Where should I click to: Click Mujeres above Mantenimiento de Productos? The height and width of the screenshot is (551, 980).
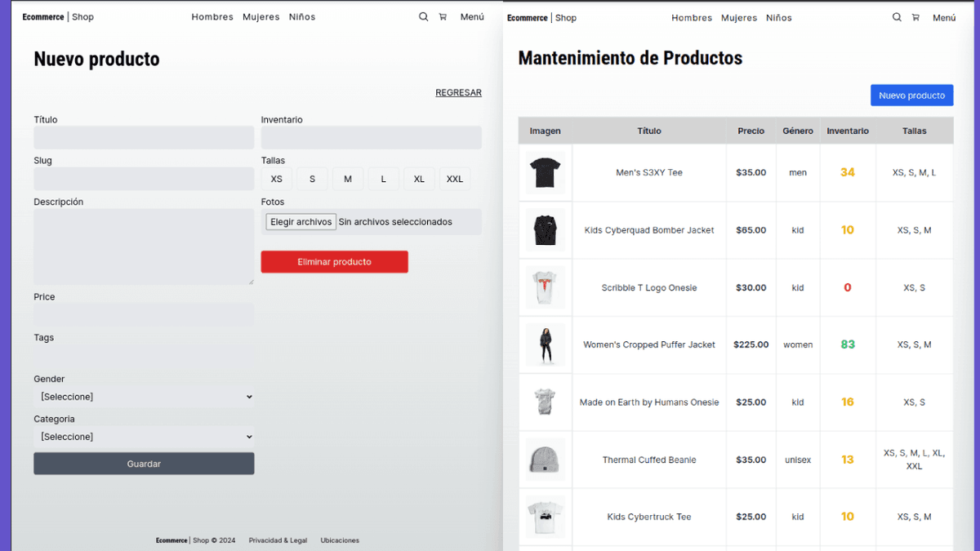pos(739,18)
